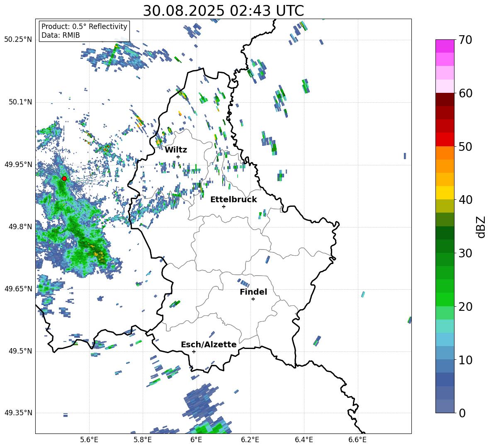The image size is (491, 448).
Task: Click the 5.8°E longitude label
Action: (x=143, y=440)
